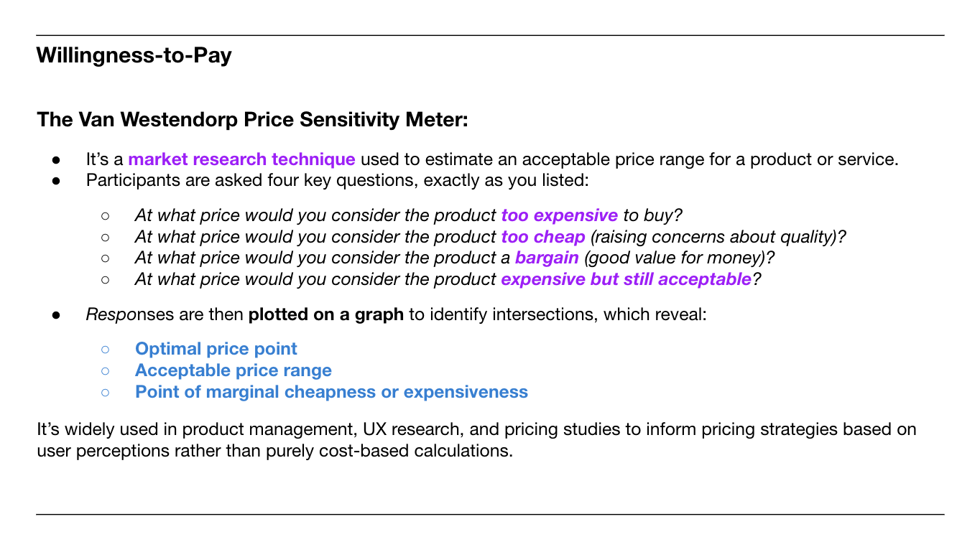Click the blue 'Acceptable price range' item
980x547 pixels.
pos(234,370)
